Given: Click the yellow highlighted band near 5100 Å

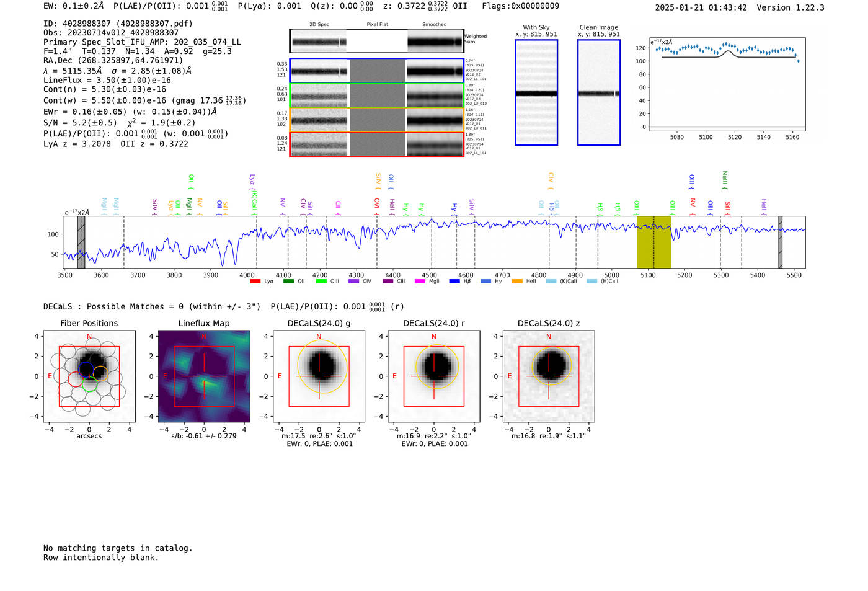Looking at the screenshot, I should [653, 242].
